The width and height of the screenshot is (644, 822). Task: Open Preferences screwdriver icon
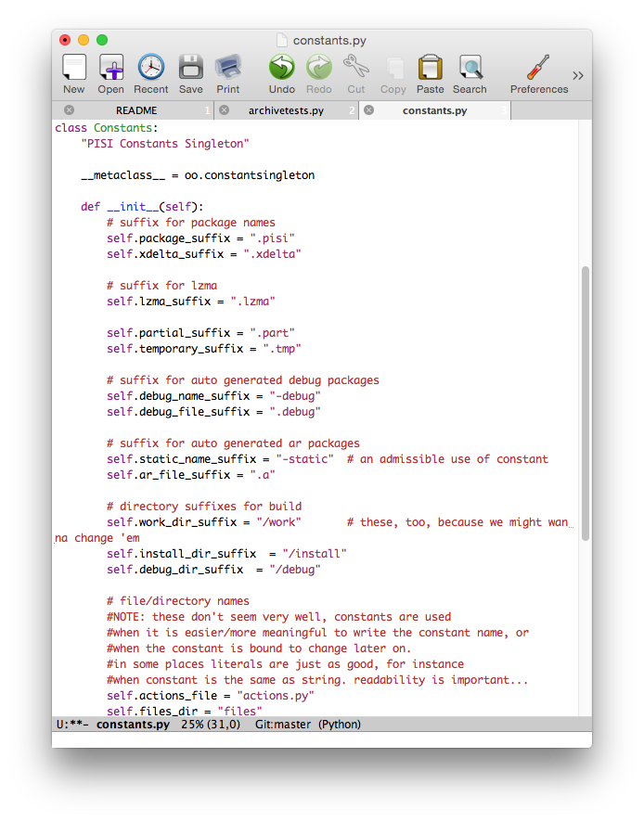point(538,68)
